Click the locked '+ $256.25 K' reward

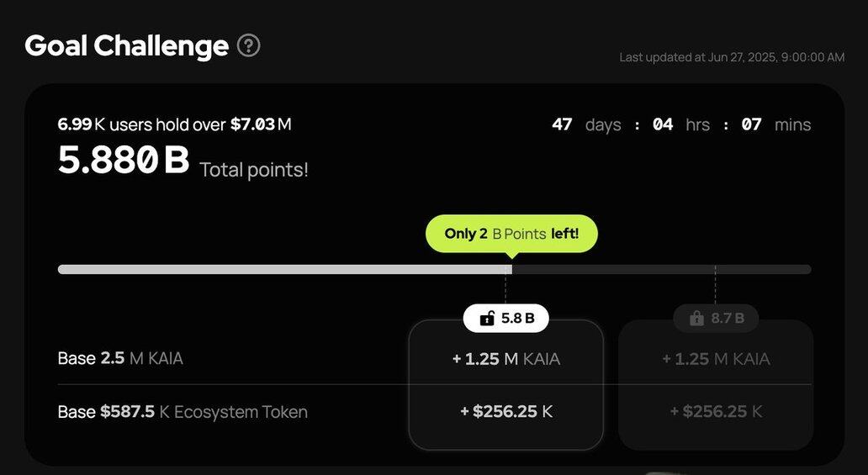pyautogui.click(x=716, y=412)
